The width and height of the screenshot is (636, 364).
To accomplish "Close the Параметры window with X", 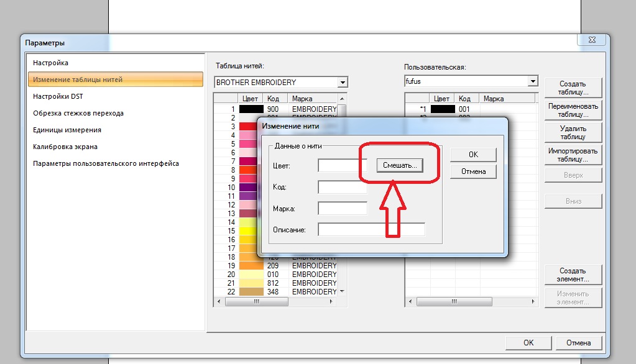I will pyautogui.click(x=591, y=40).
